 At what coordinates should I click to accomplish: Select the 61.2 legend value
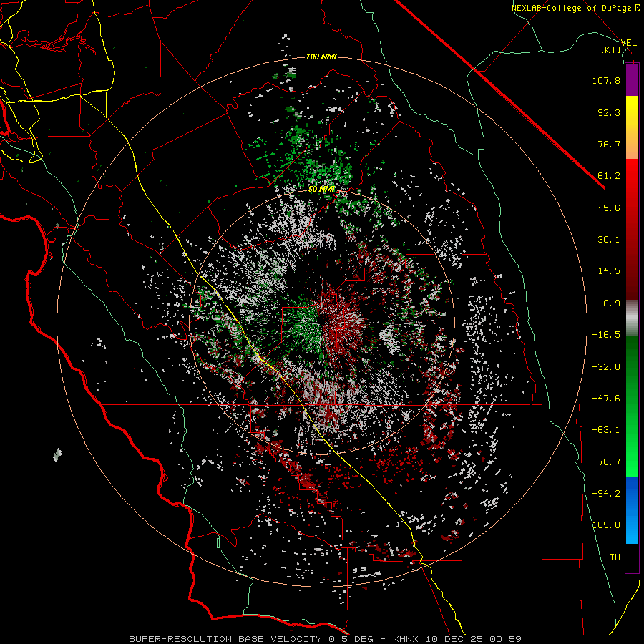(609, 176)
